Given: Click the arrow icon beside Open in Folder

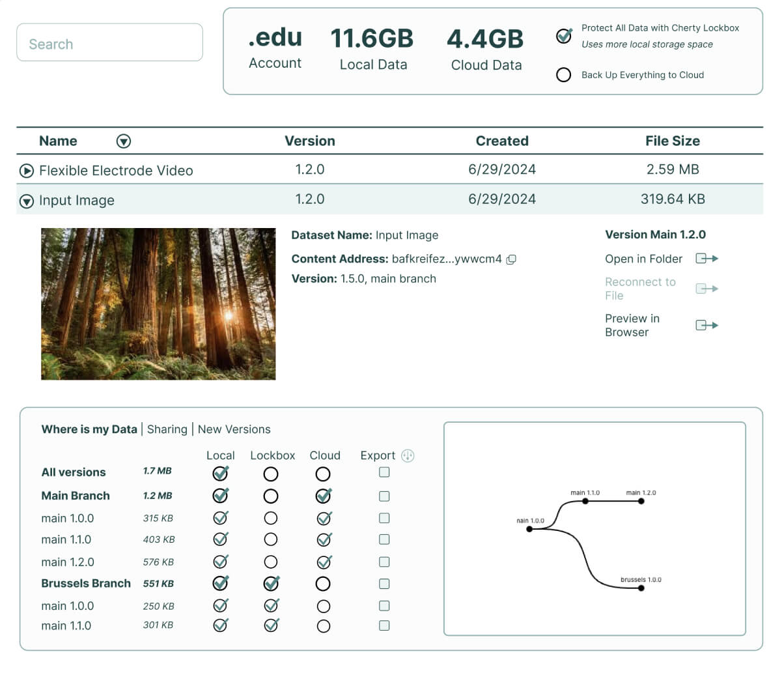Looking at the screenshot, I should click(x=706, y=259).
